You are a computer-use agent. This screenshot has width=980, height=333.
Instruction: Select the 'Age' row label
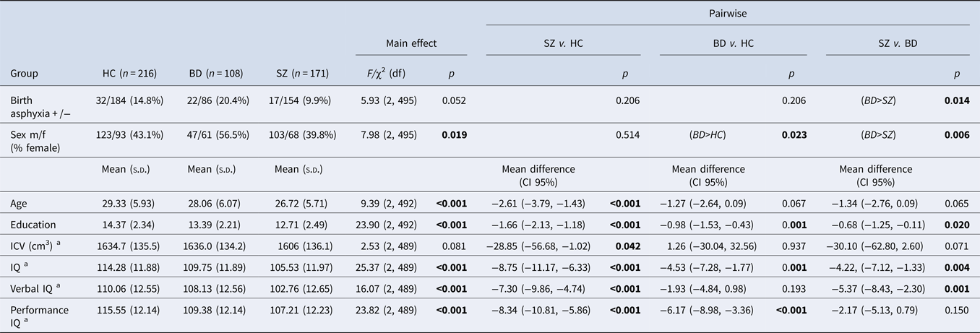[20, 204]
